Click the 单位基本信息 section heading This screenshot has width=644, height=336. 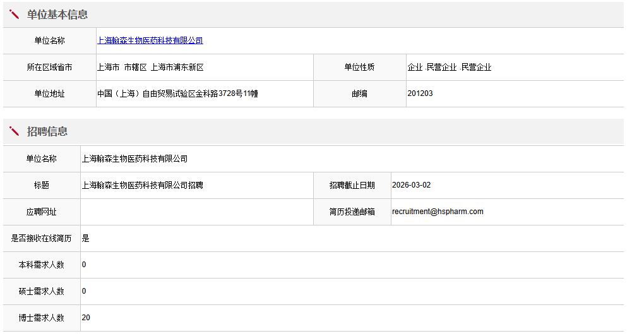pos(57,15)
